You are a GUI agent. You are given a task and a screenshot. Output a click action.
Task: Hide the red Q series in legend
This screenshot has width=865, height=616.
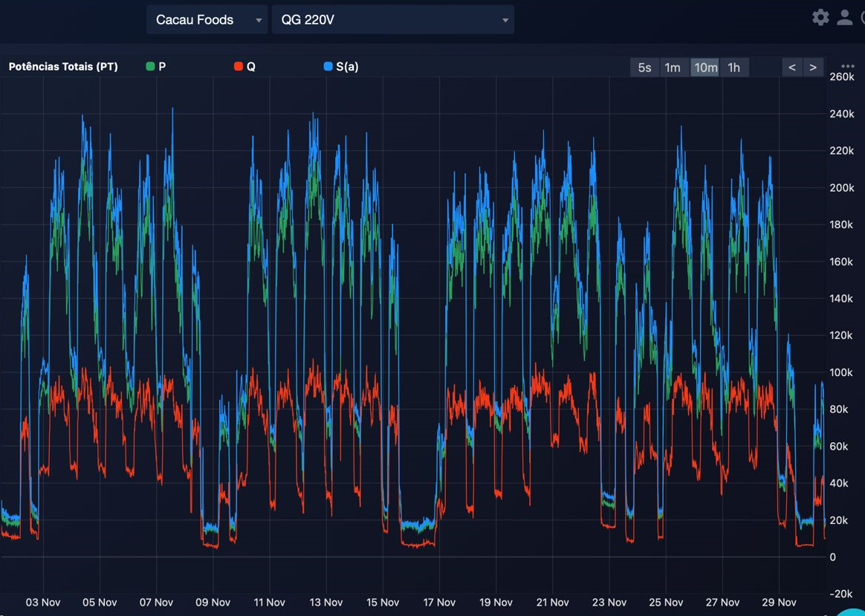pos(244,67)
